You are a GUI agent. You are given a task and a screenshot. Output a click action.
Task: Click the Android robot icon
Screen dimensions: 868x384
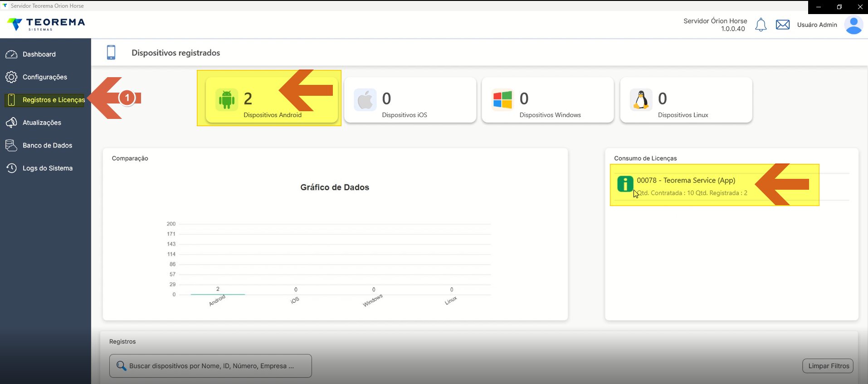(227, 100)
